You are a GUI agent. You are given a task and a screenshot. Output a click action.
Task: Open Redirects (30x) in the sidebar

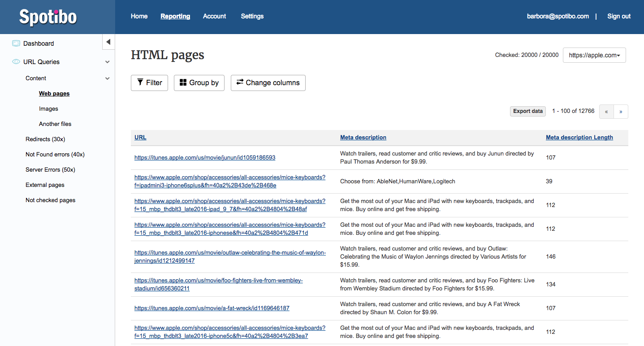45,139
